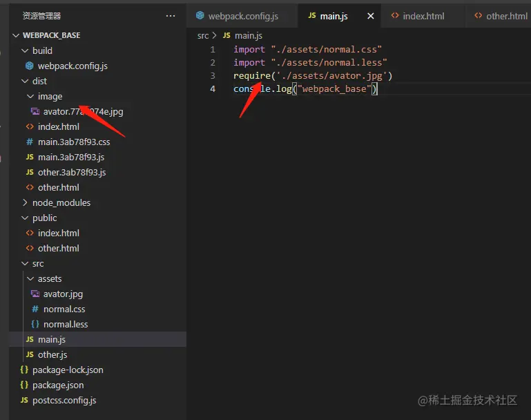
Task: Click HTML icon on index.html tab
Action: pos(395,16)
